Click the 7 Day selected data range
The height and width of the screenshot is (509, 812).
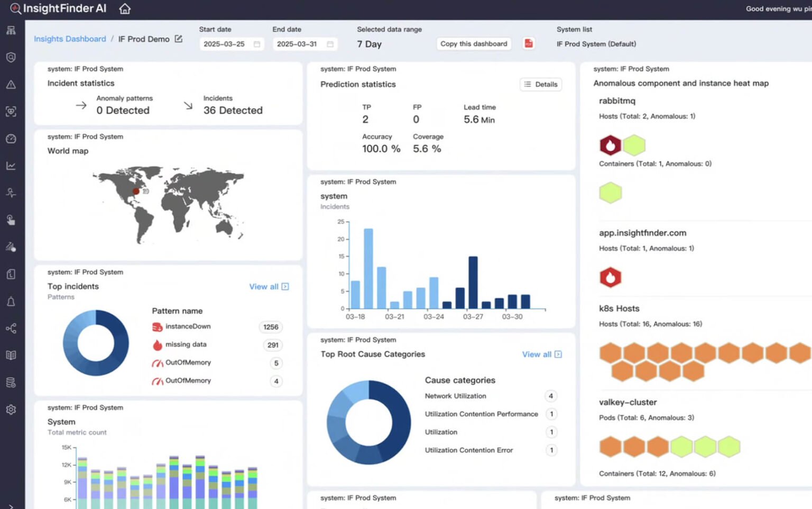369,44
